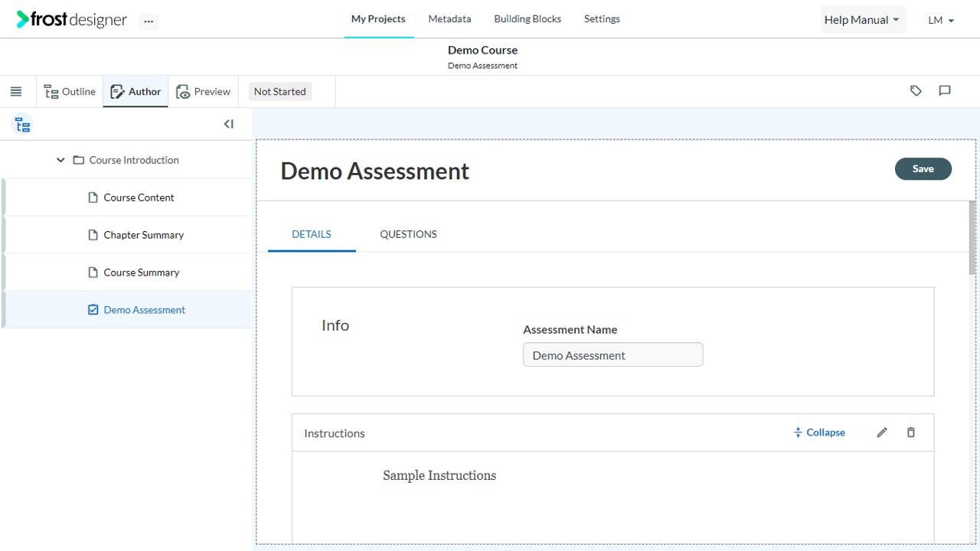The height and width of the screenshot is (551, 980).
Task: Open Preview mode
Action: pos(203,92)
